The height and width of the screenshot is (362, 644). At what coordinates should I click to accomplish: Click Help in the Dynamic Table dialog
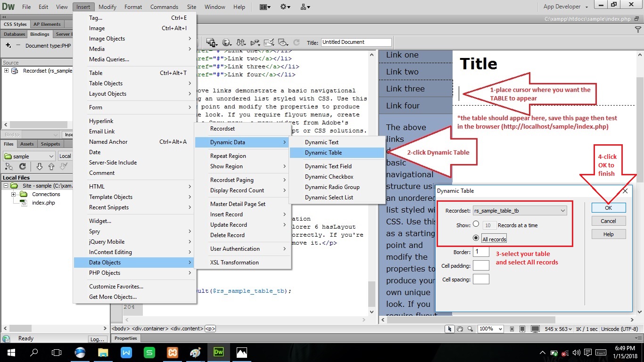(x=609, y=234)
